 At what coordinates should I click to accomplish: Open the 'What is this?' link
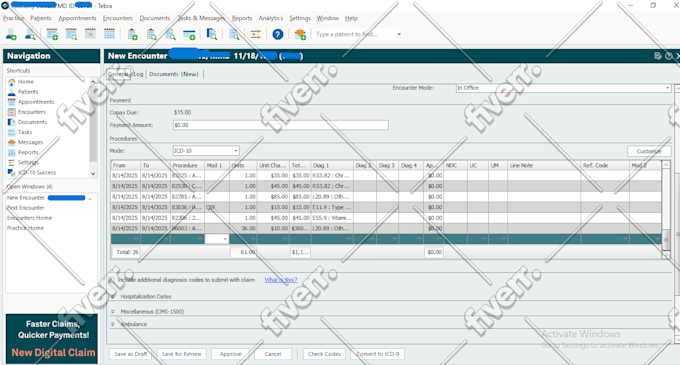tap(281, 280)
